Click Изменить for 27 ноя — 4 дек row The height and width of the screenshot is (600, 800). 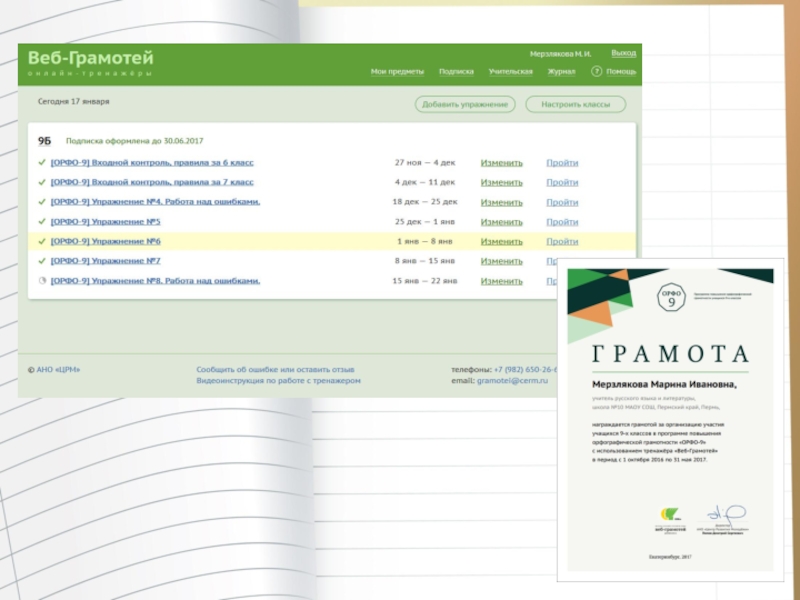coord(502,163)
